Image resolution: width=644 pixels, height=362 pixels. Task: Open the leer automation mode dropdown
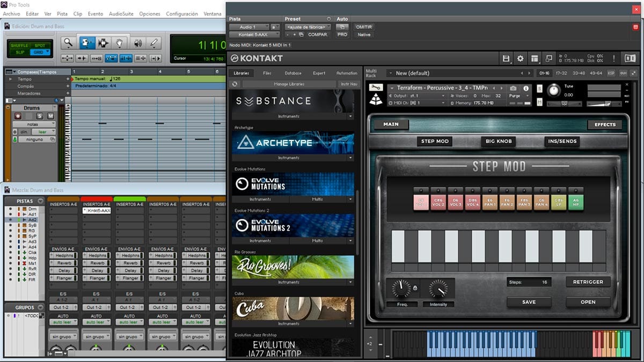click(43, 132)
